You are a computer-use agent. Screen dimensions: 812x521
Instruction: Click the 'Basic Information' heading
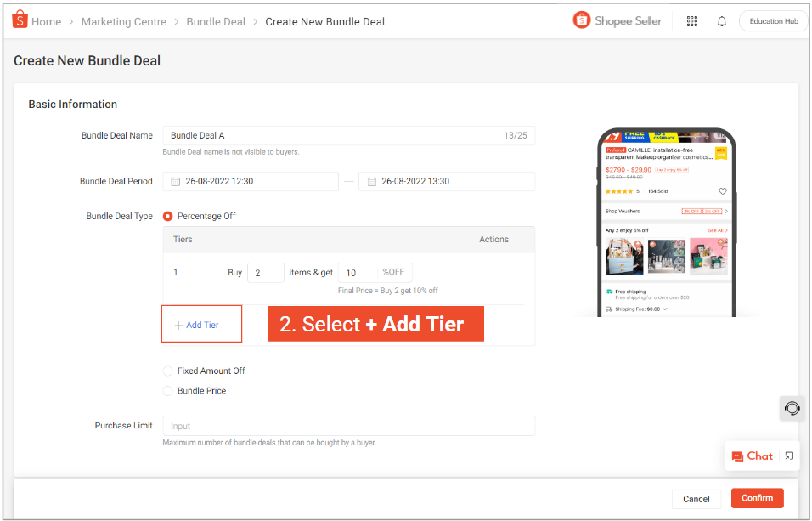(72, 105)
